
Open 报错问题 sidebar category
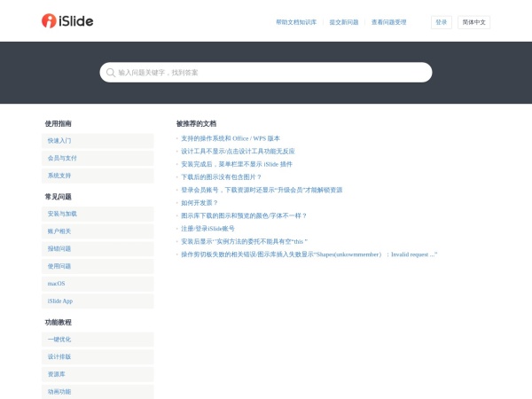pos(98,249)
